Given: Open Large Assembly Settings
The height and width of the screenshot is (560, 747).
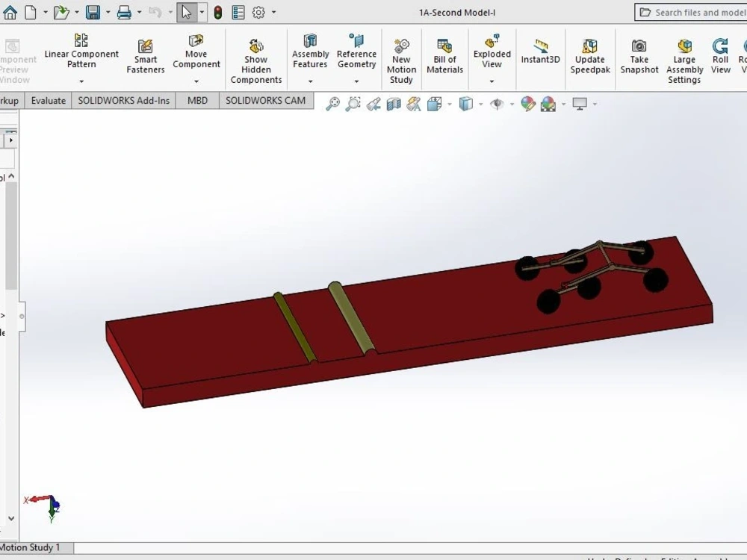Looking at the screenshot, I should click(684, 61).
